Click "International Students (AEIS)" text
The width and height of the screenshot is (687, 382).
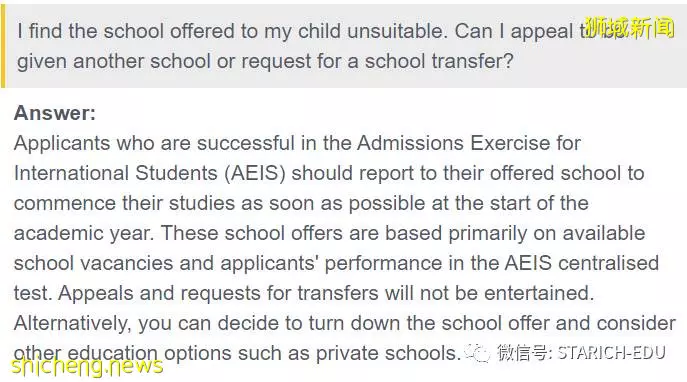tap(150, 173)
